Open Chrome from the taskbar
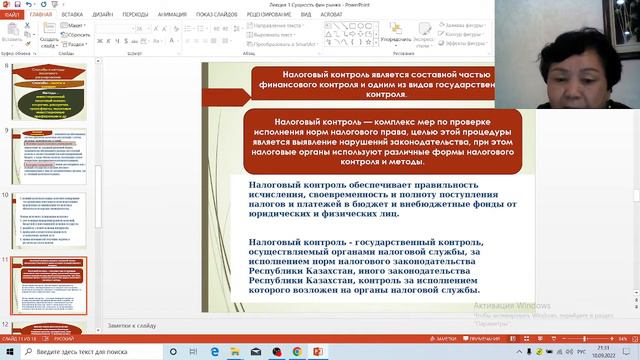Viewport: 640px width, 360px height. (x=297, y=352)
